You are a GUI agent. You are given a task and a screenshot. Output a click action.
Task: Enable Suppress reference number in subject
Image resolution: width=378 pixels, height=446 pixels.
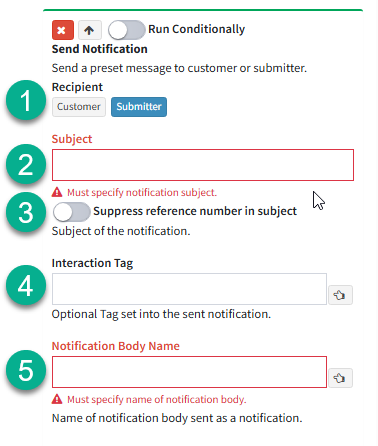71,212
